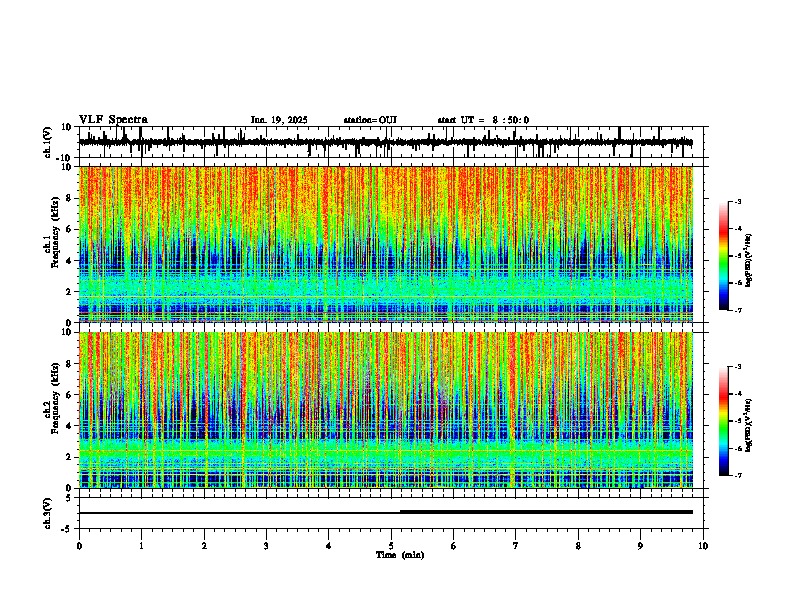Click inside the ch.1 voltage waveform panel
The height and width of the screenshot is (612, 792).
(x=393, y=142)
